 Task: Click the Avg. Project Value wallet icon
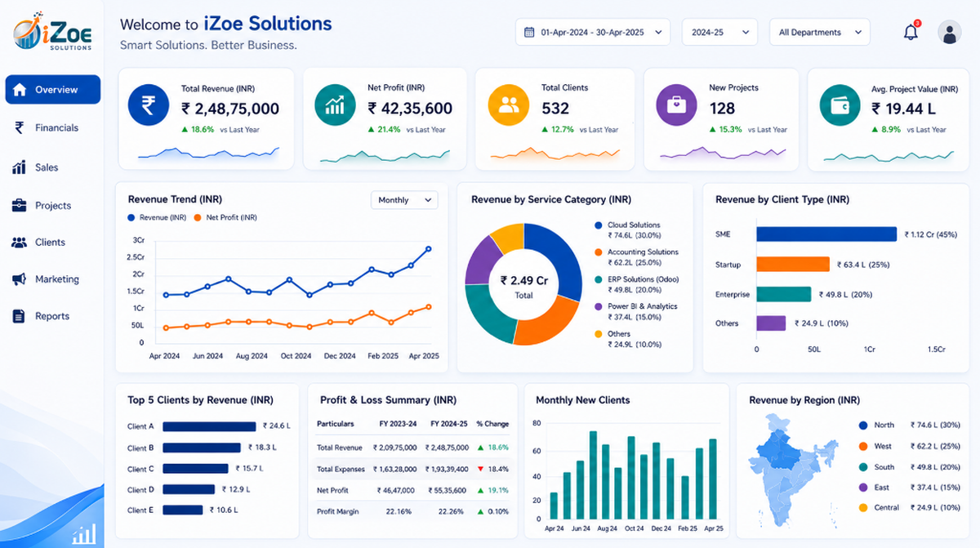coord(840,105)
